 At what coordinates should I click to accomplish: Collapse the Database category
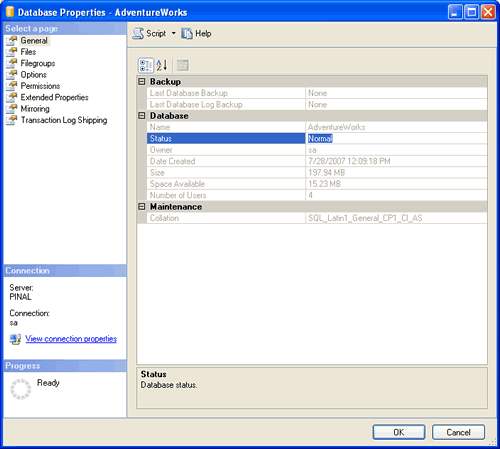pyautogui.click(x=142, y=116)
